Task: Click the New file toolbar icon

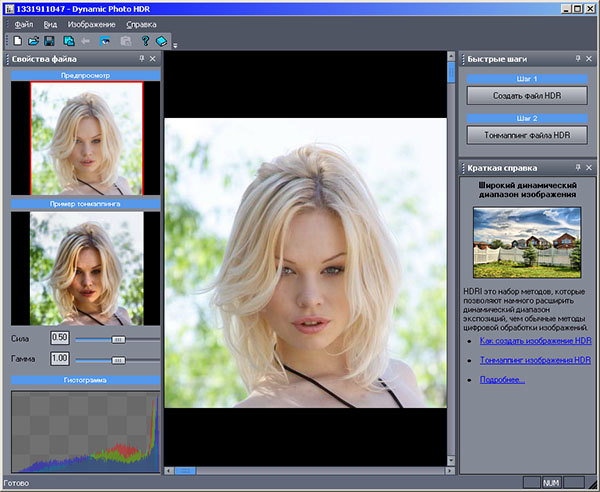Action: [18, 41]
